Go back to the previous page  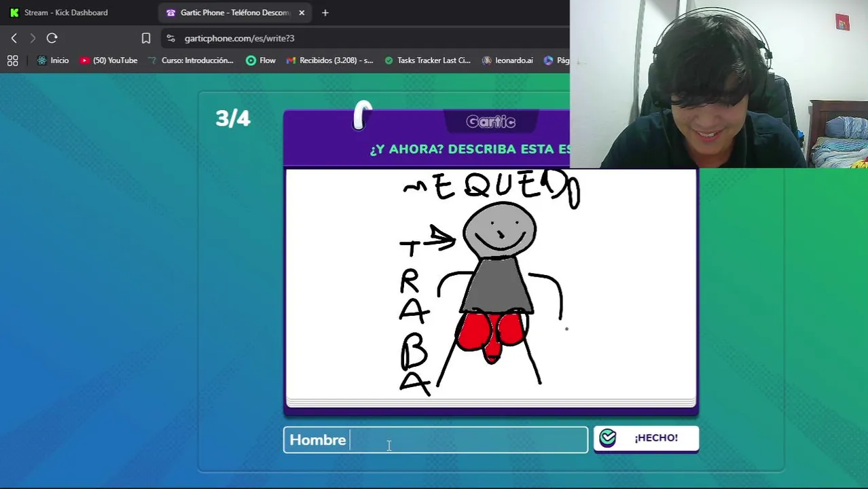(x=14, y=38)
